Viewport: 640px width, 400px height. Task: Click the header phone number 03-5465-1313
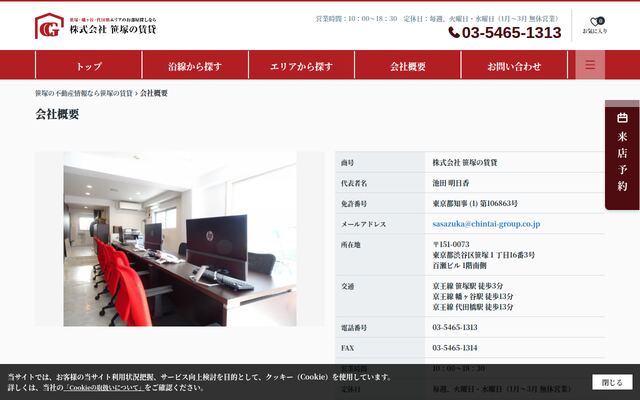[x=511, y=33]
